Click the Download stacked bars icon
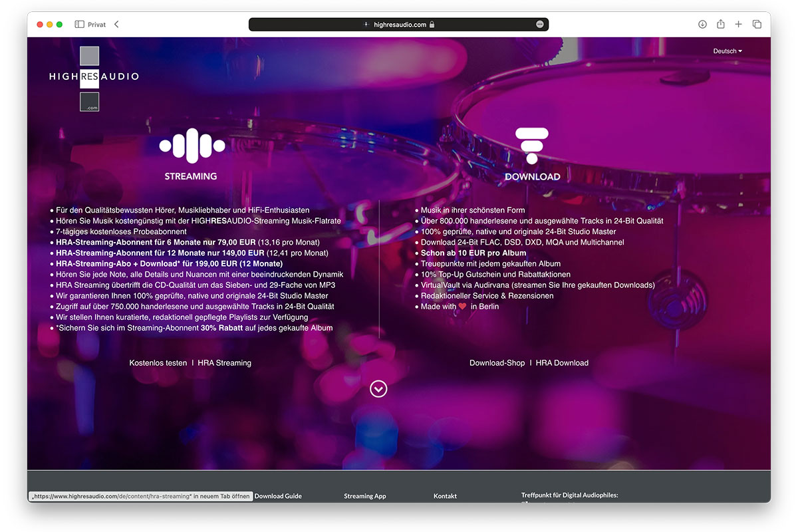Image resolution: width=798 pixels, height=532 pixels. tap(532, 146)
